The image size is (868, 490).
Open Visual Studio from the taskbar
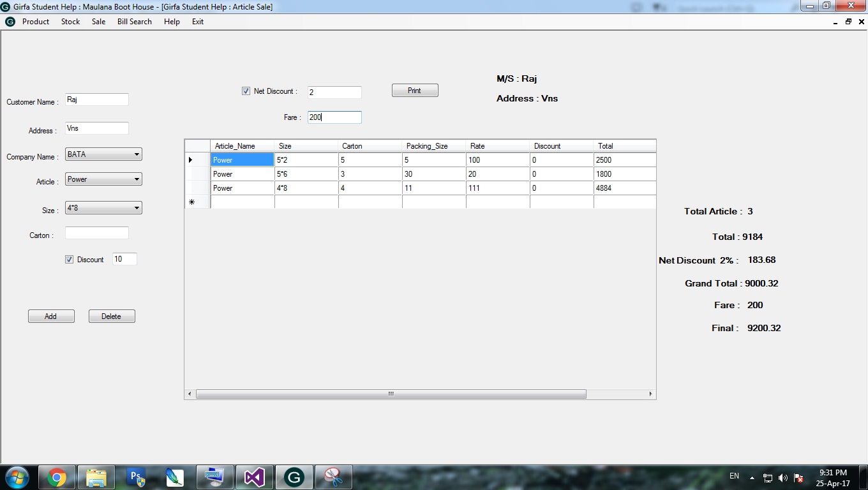[x=254, y=477]
